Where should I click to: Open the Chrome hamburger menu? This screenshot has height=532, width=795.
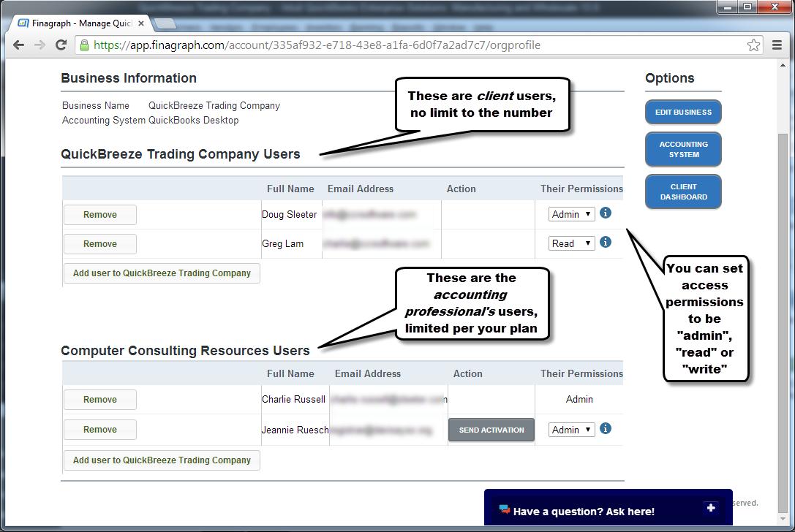[x=777, y=45]
